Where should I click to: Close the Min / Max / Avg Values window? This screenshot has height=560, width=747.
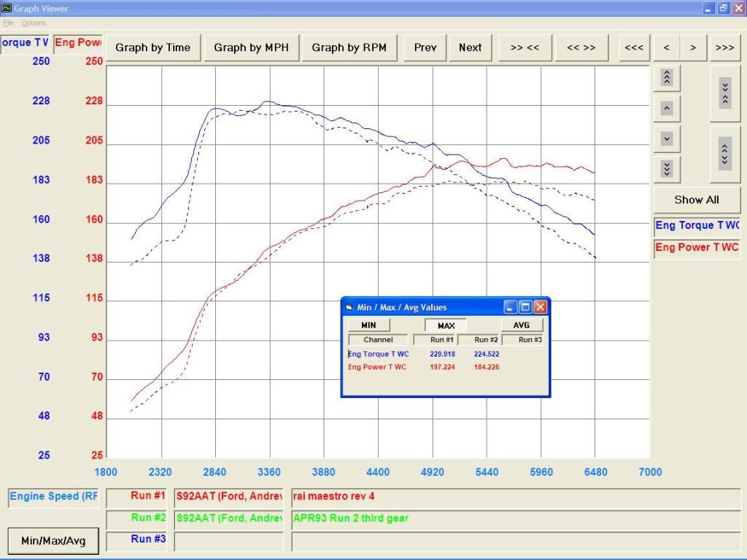tap(541, 307)
